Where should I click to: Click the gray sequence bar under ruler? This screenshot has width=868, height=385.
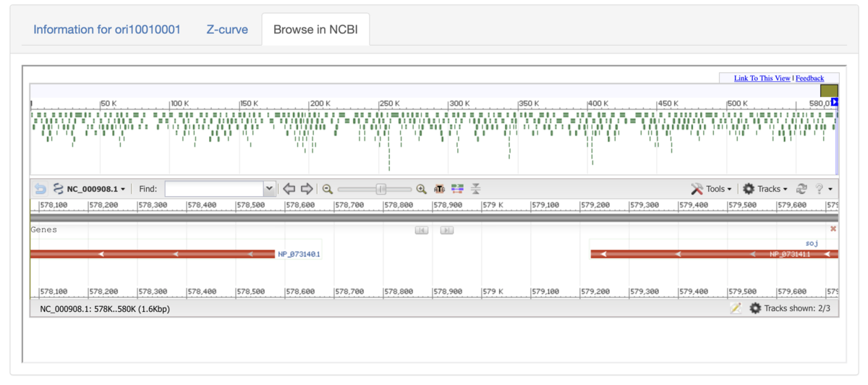[434, 217]
